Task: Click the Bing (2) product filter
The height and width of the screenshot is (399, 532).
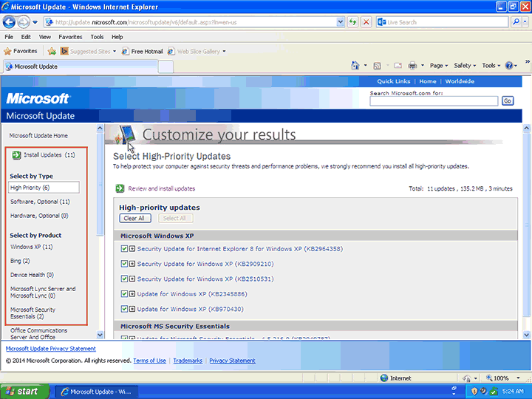Action: click(20, 261)
